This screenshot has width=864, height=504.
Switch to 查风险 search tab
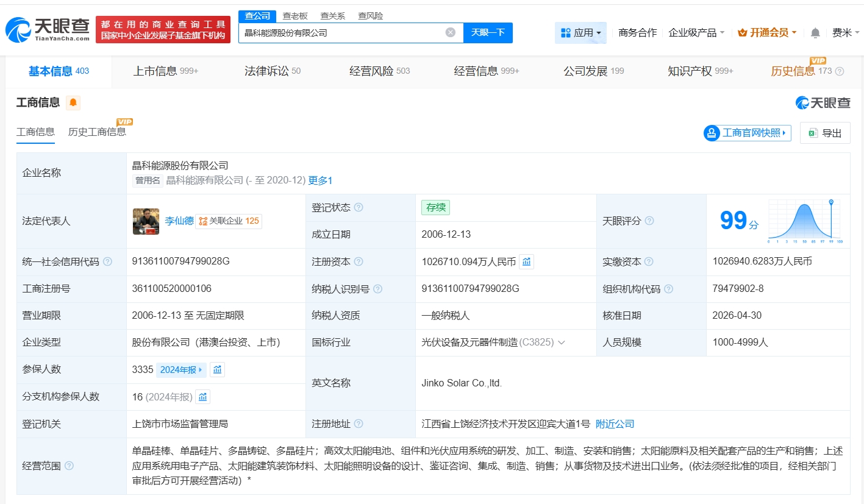point(371,16)
